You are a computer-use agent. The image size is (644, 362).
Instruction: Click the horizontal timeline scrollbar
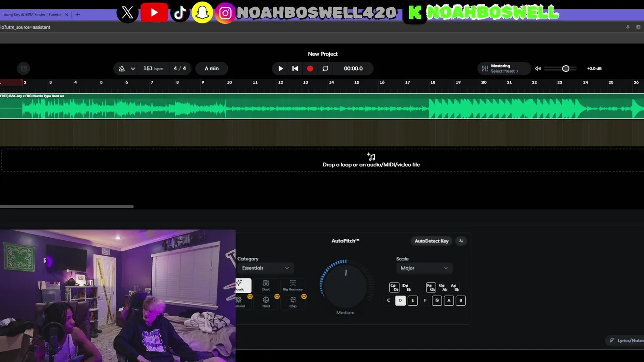click(67, 206)
